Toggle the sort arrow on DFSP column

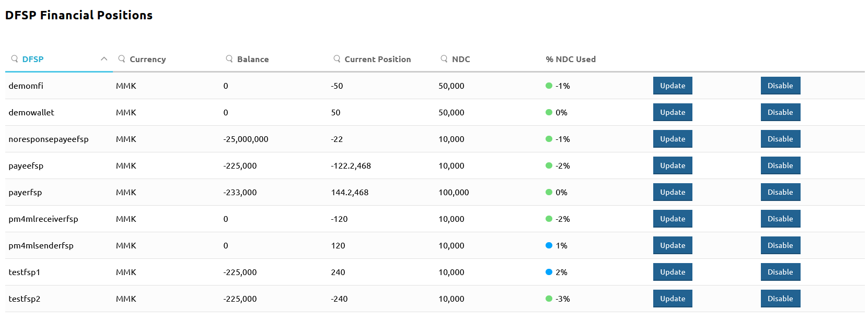pos(104,59)
